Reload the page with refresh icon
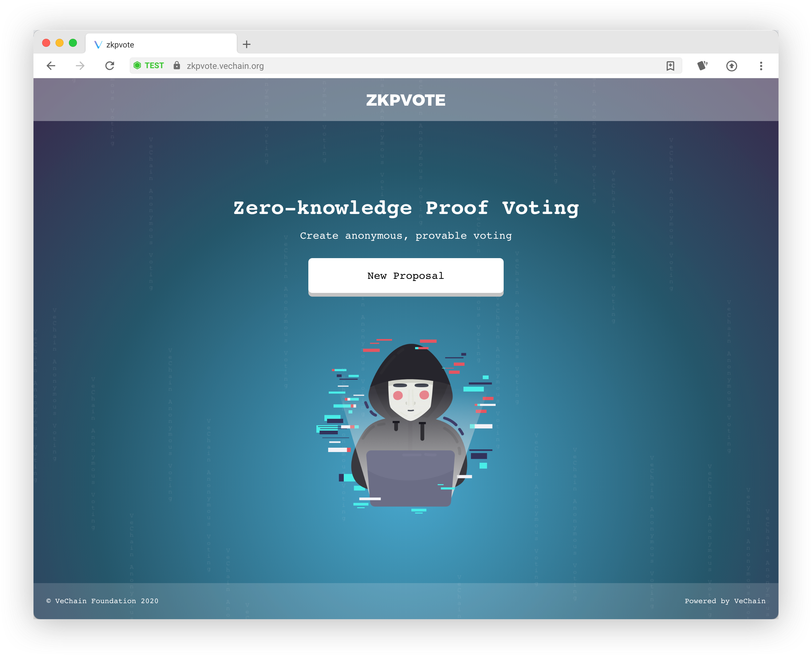 (110, 66)
